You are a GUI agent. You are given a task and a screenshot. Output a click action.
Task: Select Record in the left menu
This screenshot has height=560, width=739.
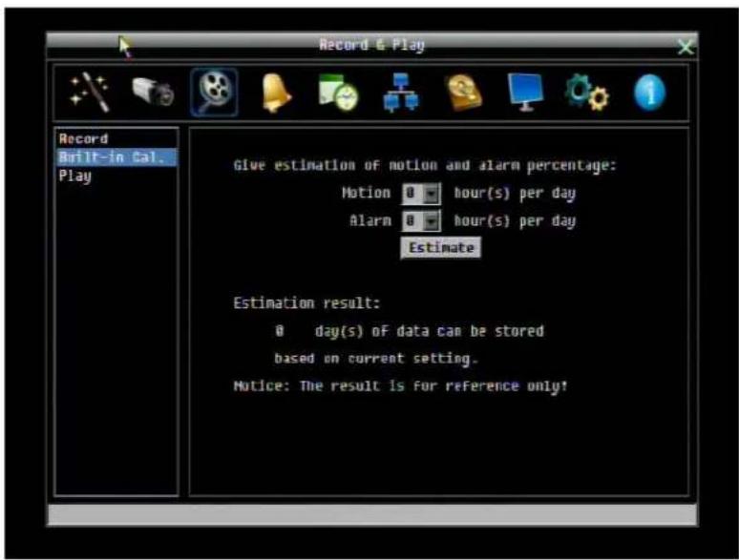point(116,139)
